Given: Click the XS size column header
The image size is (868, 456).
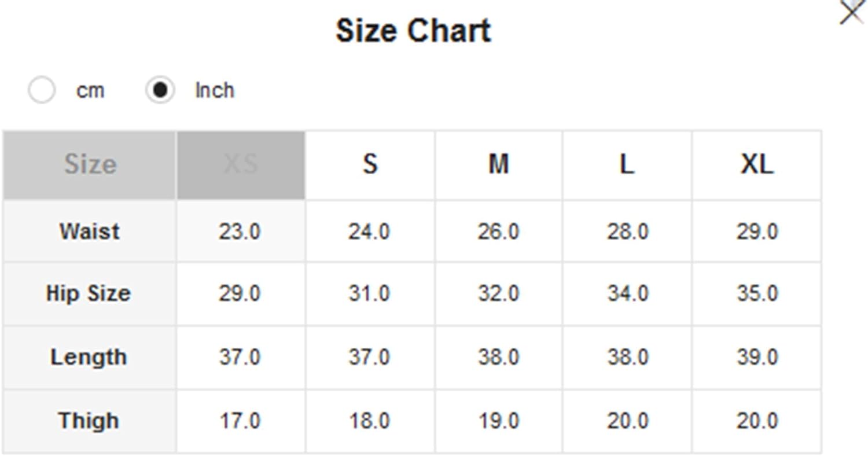Looking at the screenshot, I should (241, 165).
